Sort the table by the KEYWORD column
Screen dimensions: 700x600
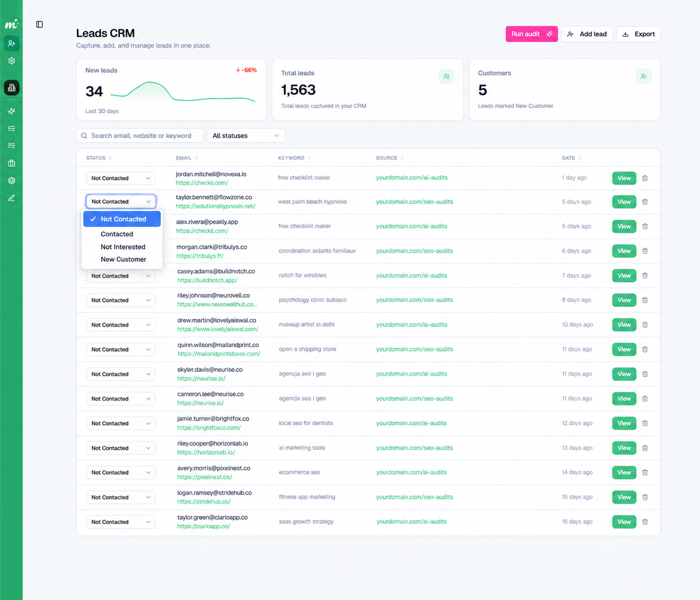(x=294, y=158)
